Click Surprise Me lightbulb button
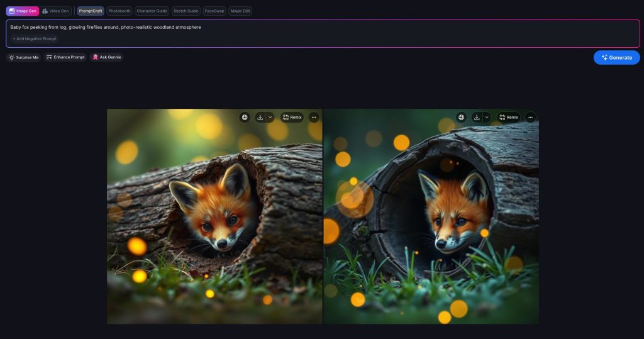The width and height of the screenshot is (644, 339). click(23, 57)
